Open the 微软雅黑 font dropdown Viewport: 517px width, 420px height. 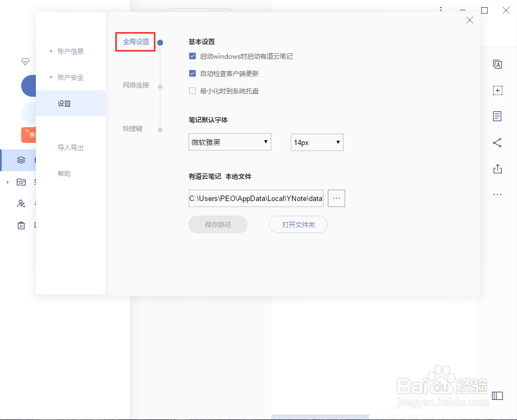pyautogui.click(x=230, y=142)
